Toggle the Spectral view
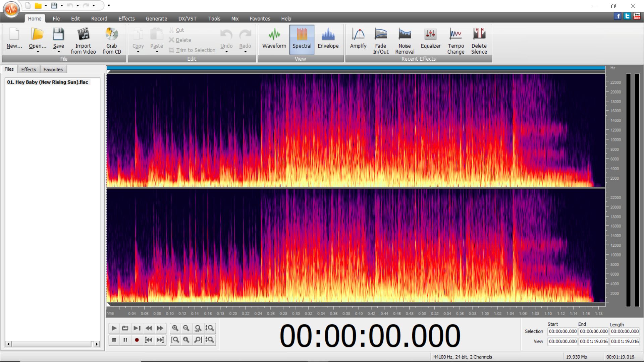644x362 pixels. [x=302, y=39]
